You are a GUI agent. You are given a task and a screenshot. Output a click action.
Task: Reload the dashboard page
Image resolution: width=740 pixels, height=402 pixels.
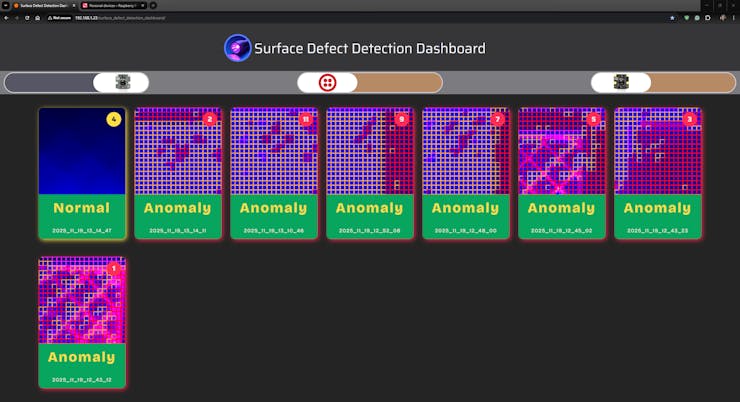click(x=27, y=18)
